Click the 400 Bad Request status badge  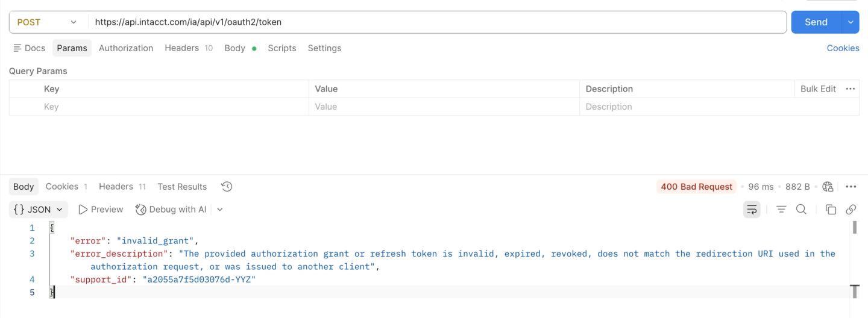[697, 187]
